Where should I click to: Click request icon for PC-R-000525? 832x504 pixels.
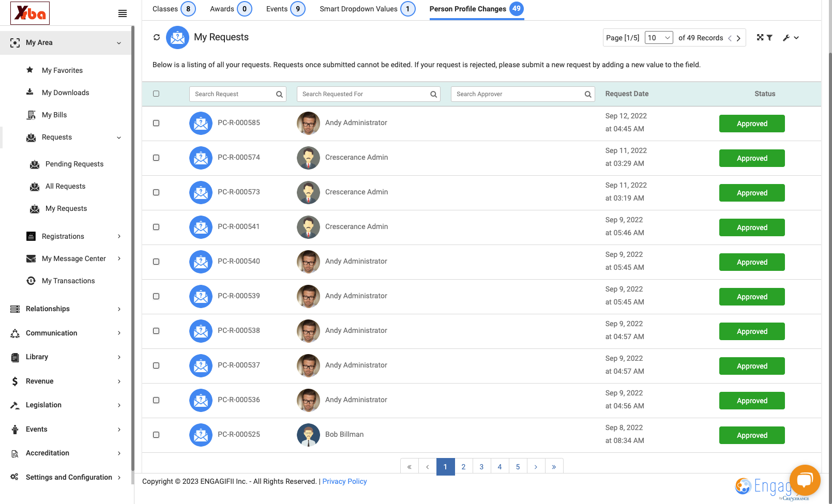[x=201, y=435]
